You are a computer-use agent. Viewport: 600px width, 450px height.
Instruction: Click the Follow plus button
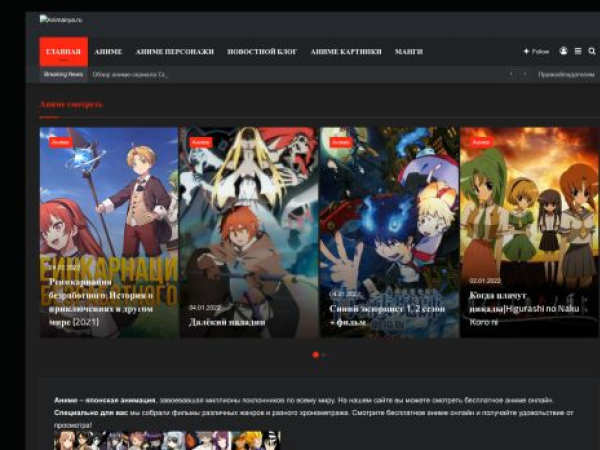(x=536, y=51)
